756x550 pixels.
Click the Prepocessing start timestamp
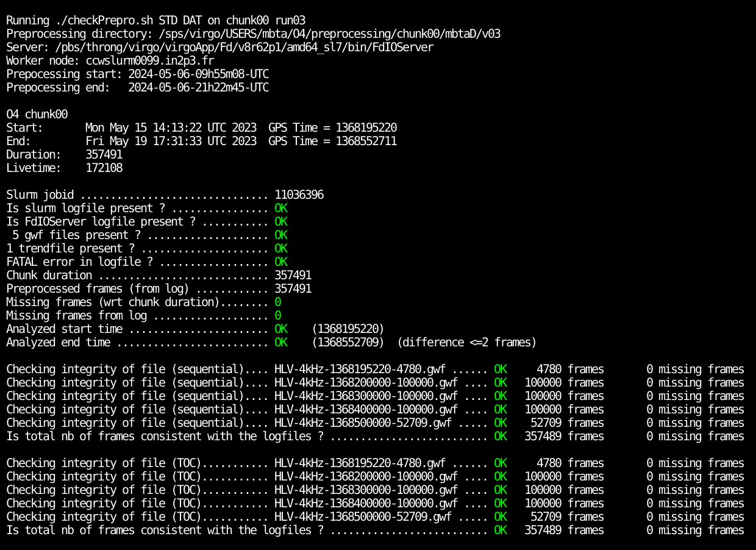[198, 74]
